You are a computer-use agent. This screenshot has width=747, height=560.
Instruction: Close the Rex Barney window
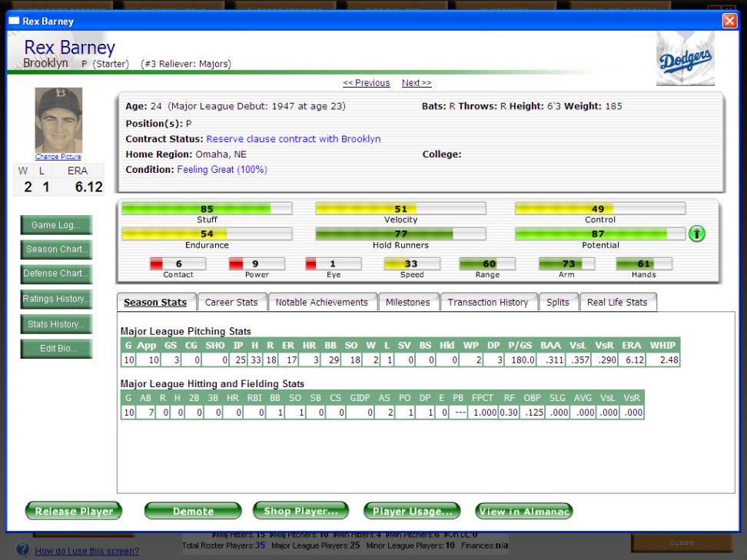[x=729, y=21]
